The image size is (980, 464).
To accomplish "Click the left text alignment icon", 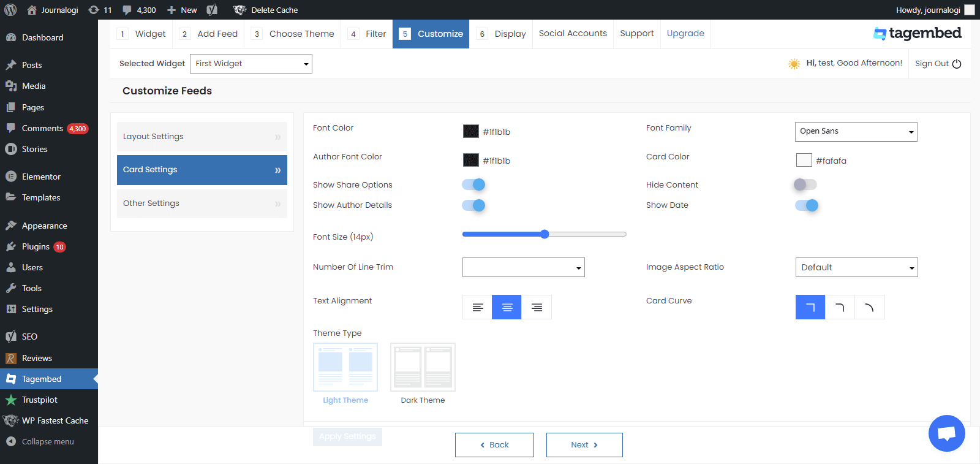I will (478, 307).
